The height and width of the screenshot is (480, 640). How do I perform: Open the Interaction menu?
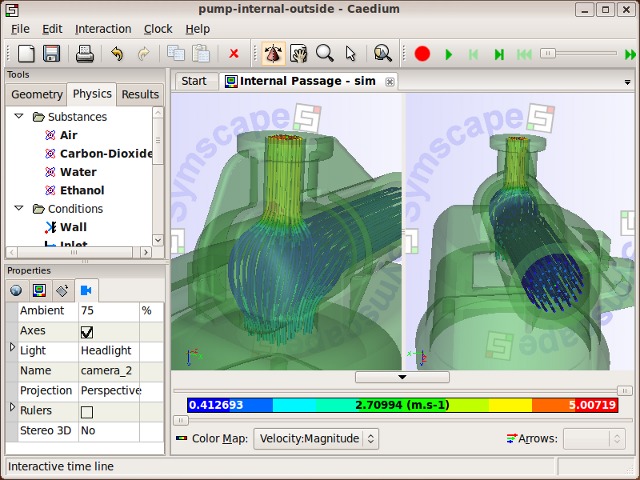(103, 29)
